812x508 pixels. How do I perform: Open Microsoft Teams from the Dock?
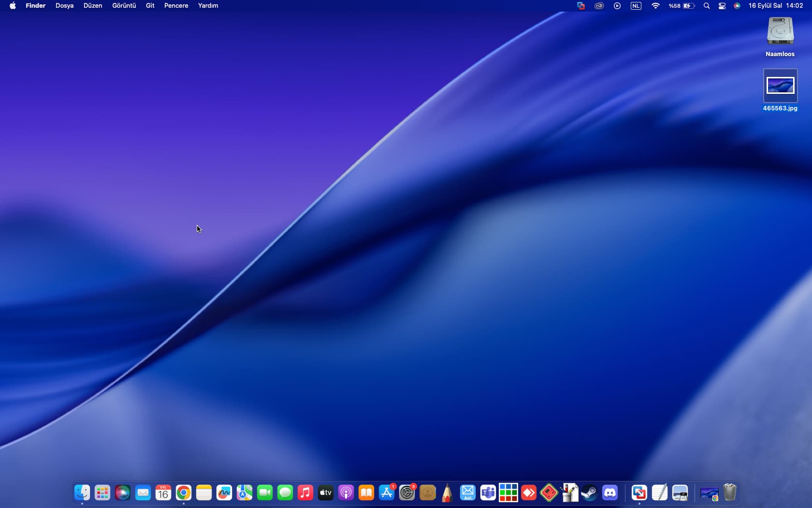click(x=488, y=493)
